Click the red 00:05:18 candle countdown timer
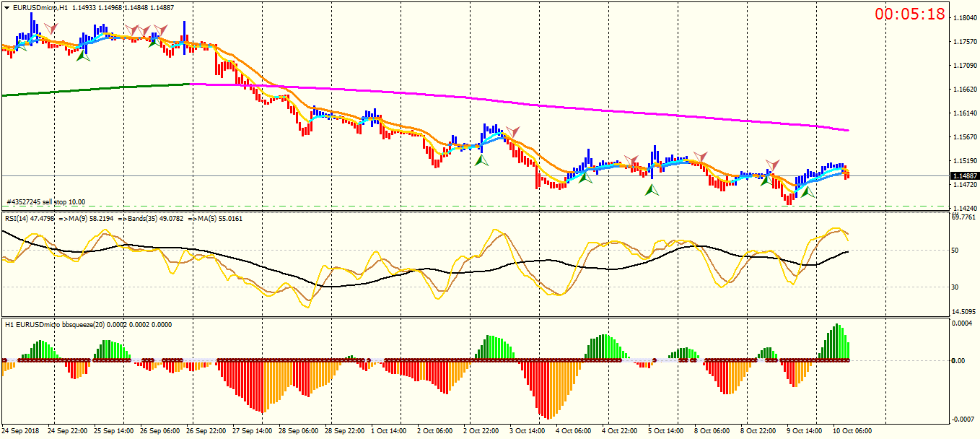 click(x=910, y=14)
